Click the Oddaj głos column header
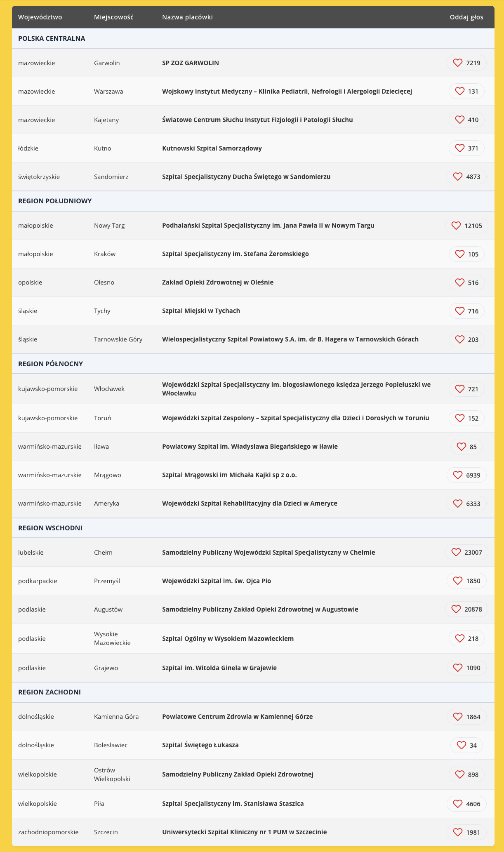Image resolution: width=504 pixels, height=852 pixels. (x=466, y=17)
